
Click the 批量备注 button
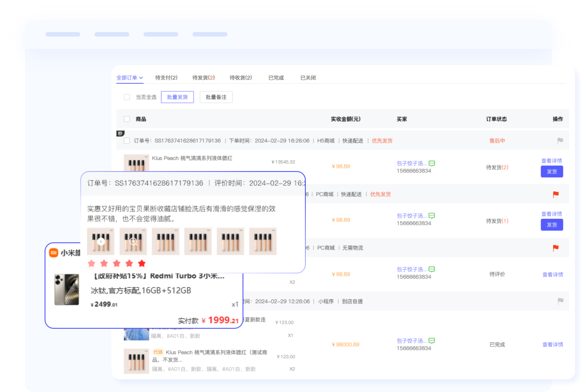[x=216, y=97]
